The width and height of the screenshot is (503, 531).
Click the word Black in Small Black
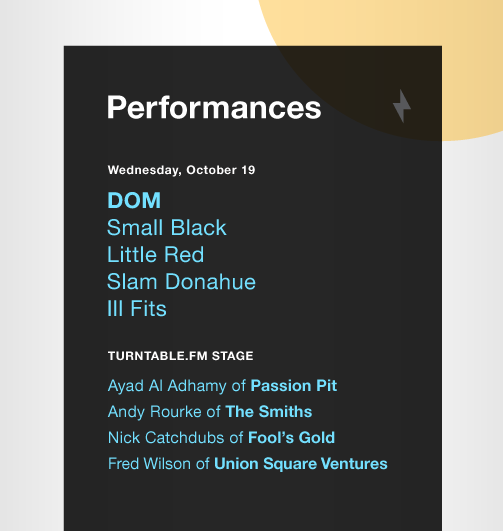[x=198, y=227]
